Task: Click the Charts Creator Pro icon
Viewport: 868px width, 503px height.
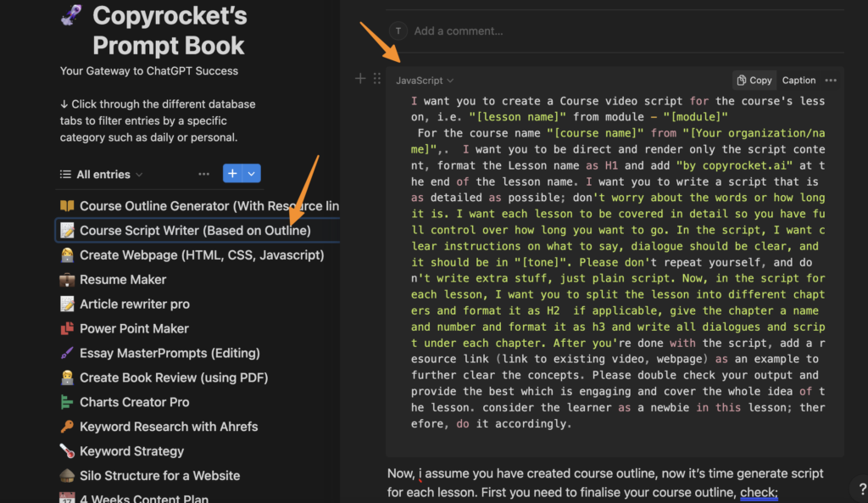Action: (67, 402)
